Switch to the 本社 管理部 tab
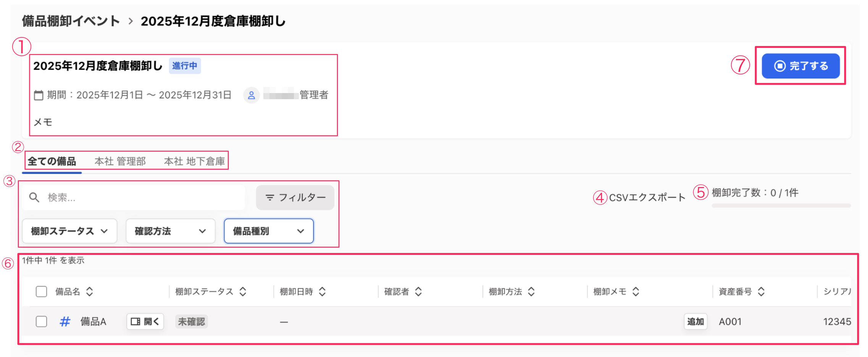Screen dimensions: 868x357 120,161
